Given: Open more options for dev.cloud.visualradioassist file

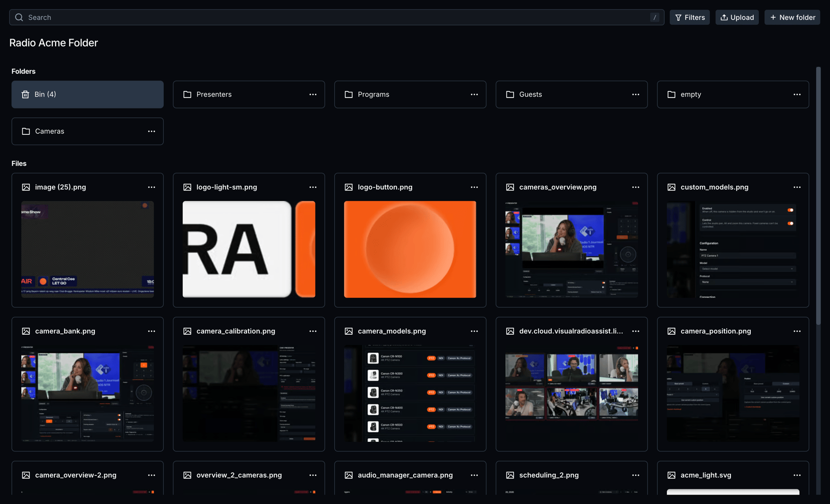Looking at the screenshot, I should pos(635,331).
